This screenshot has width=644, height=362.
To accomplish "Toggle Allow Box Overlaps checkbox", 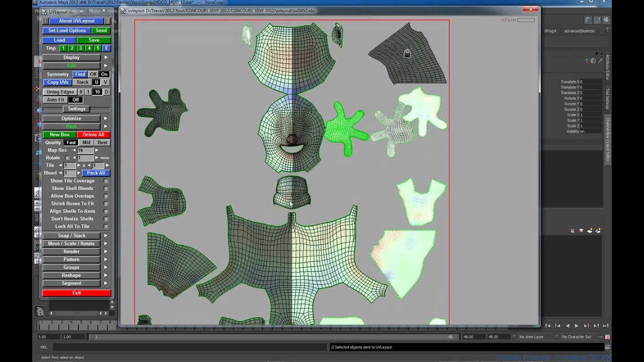I will pos(106,196).
